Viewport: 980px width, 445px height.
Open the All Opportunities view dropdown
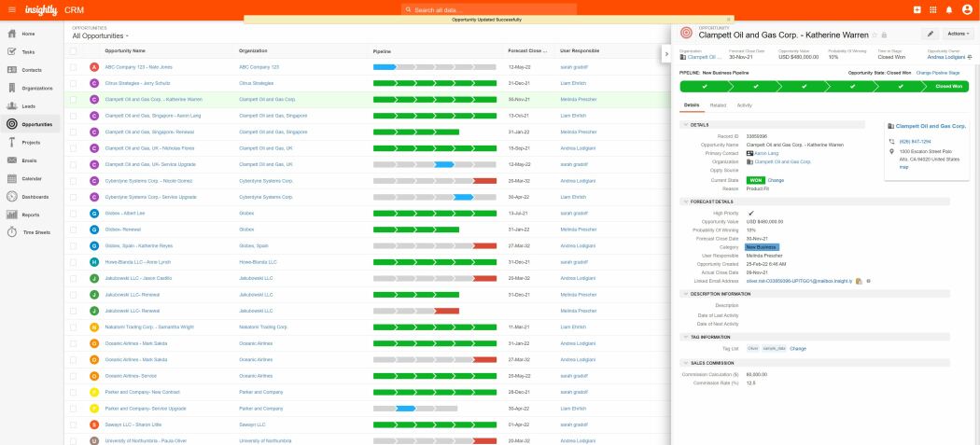[x=101, y=35]
